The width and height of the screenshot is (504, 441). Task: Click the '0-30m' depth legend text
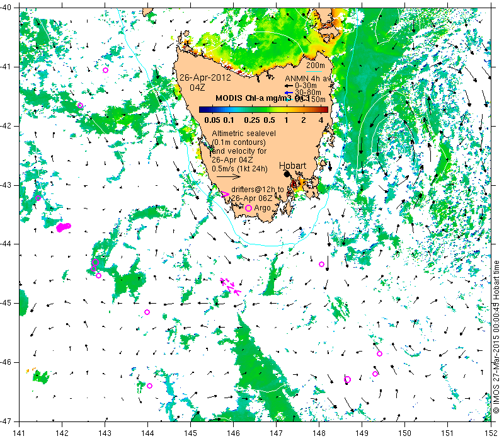[x=306, y=86]
